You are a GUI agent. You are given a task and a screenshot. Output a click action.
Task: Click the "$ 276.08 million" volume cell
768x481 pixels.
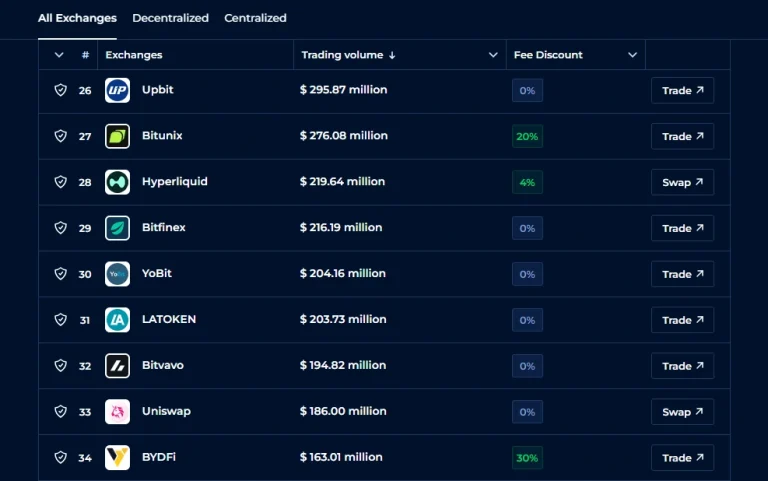tap(343, 136)
